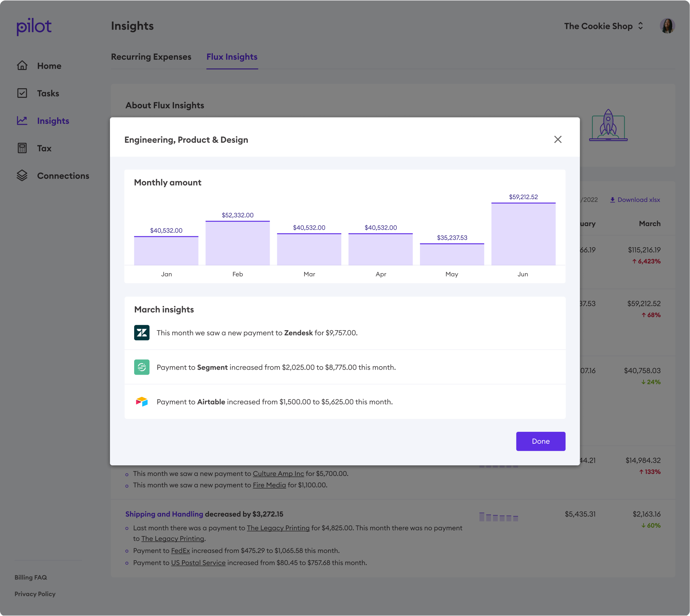
Task: Click the March column header
Action: 649,224
